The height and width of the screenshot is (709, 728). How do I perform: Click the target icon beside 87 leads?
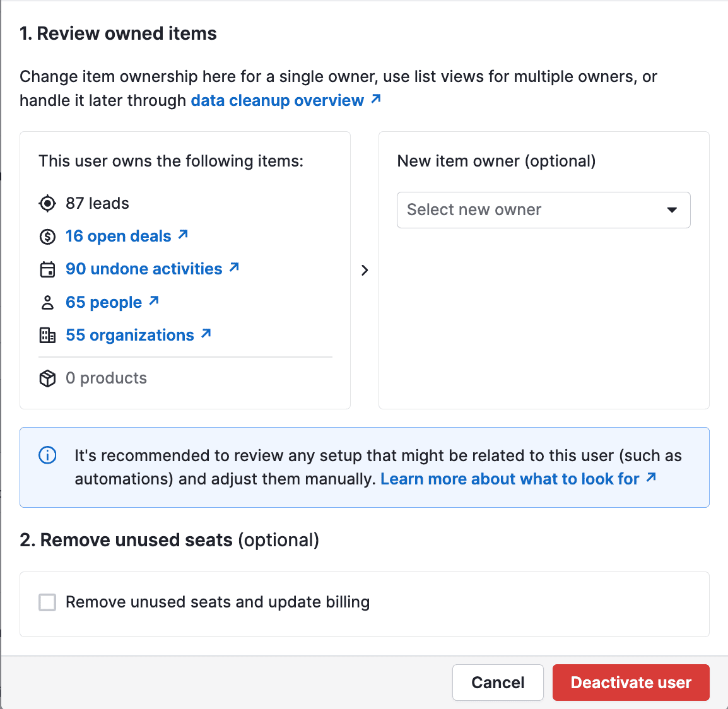pyautogui.click(x=47, y=203)
